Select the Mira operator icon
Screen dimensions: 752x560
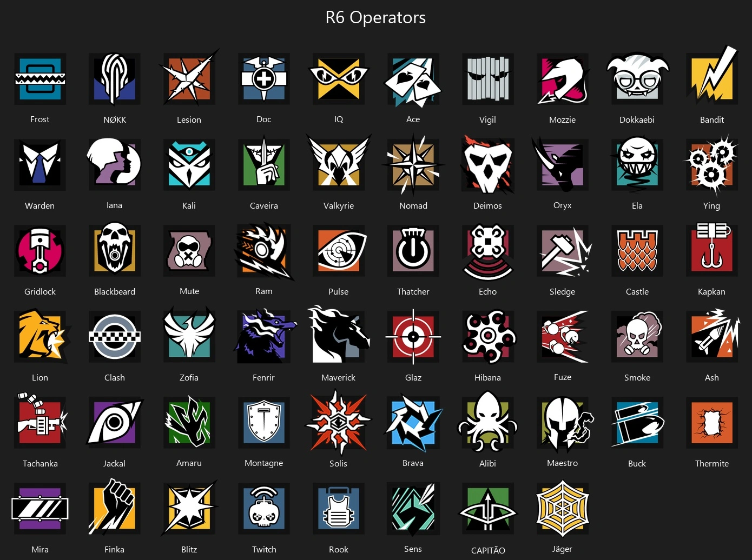[x=40, y=509]
